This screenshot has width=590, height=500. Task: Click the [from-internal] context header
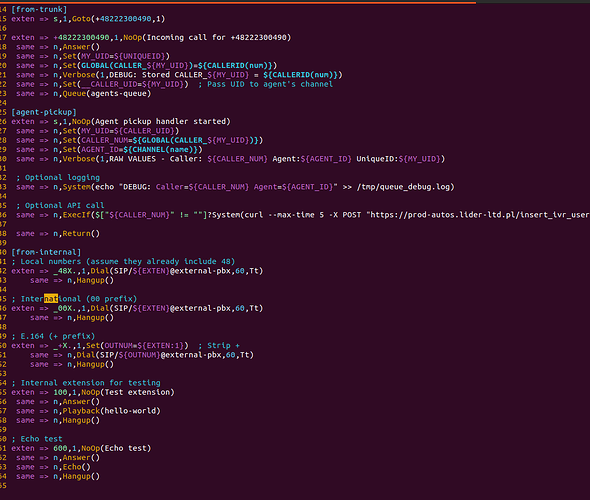click(46, 252)
